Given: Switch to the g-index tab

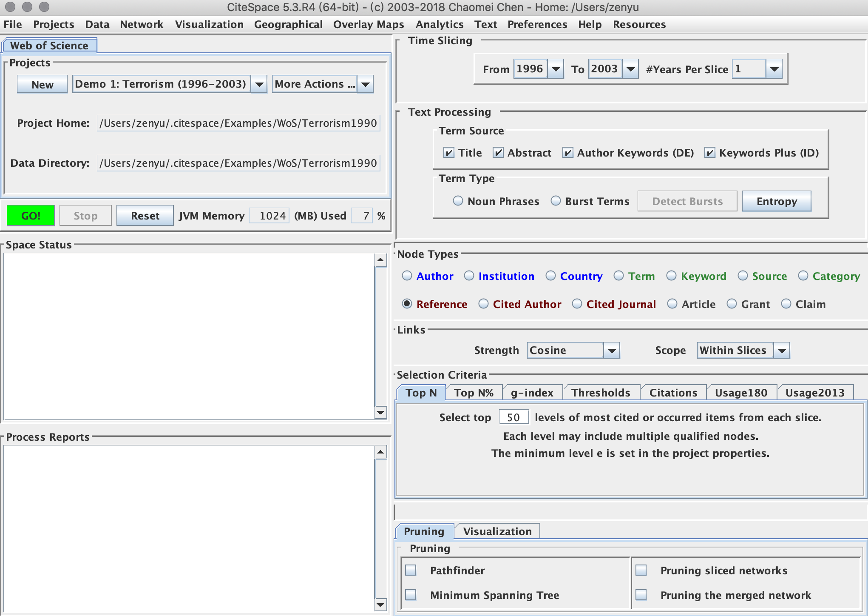Looking at the screenshot, I should pos(532,393).
